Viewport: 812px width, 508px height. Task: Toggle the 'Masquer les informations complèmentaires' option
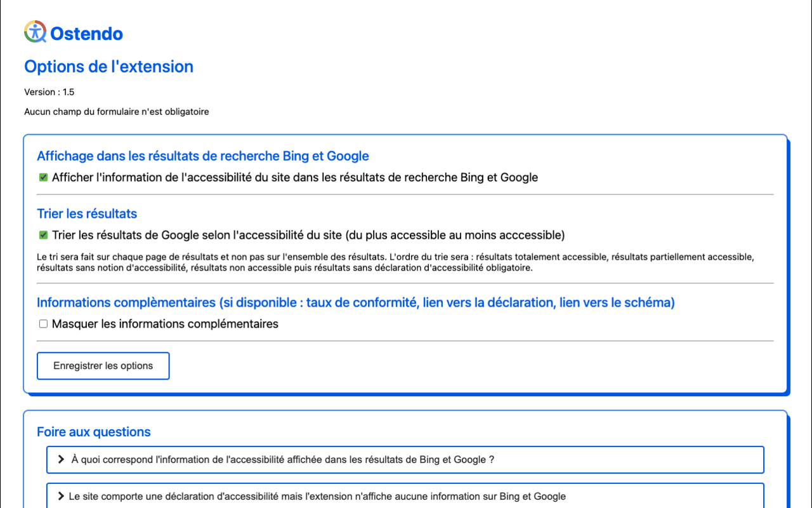click(x=43, y=324)
